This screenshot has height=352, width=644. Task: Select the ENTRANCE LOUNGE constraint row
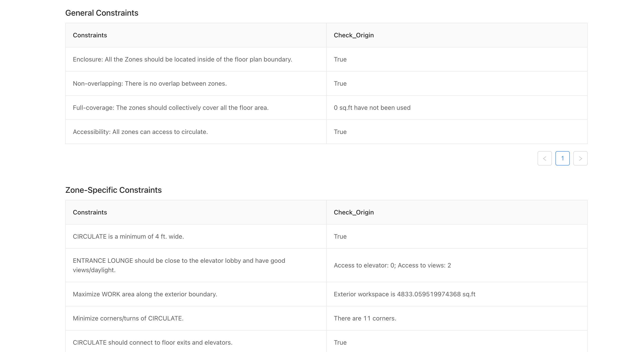pyautogui.click(x=179, y=265)
